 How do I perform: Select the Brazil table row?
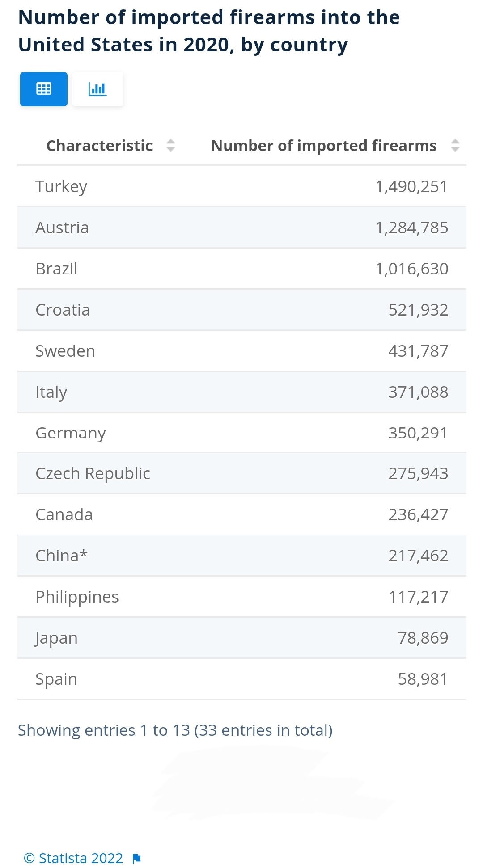(x=241, y=269)
